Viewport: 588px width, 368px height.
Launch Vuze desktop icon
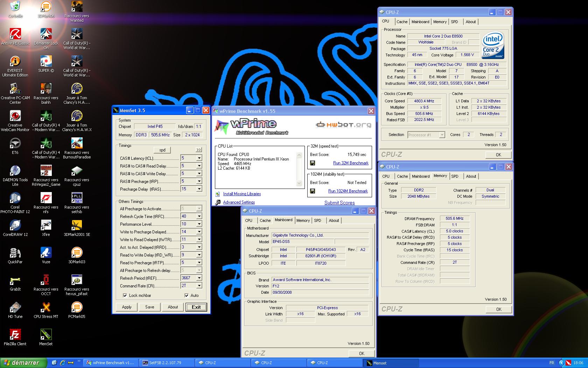pos(46,255)
